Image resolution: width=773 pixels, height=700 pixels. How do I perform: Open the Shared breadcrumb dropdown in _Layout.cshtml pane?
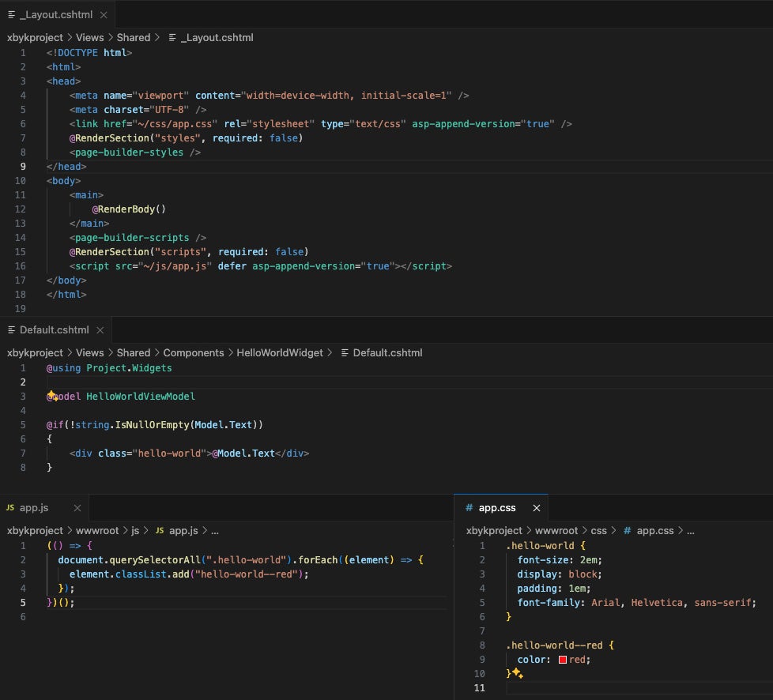(x=133, y=37)
